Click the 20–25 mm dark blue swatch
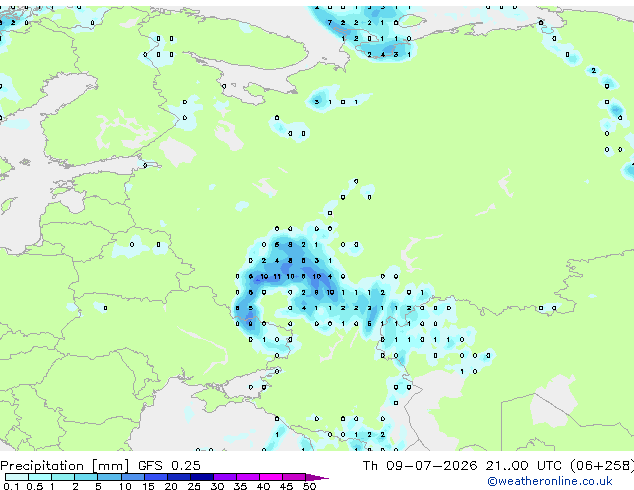Viewport: 634px width, 490px height. (x=179, y=477)
